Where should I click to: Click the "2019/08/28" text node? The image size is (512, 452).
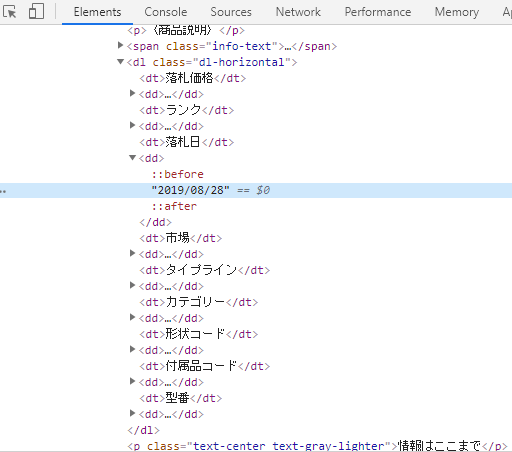[190, 190]
